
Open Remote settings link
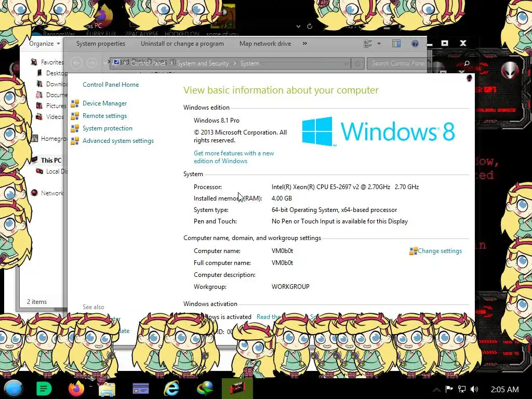(x=104, y=116)
